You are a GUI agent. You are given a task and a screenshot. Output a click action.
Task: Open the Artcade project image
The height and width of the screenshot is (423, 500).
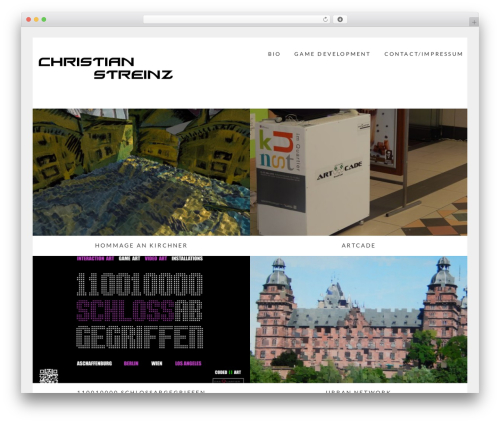point(359,172)
